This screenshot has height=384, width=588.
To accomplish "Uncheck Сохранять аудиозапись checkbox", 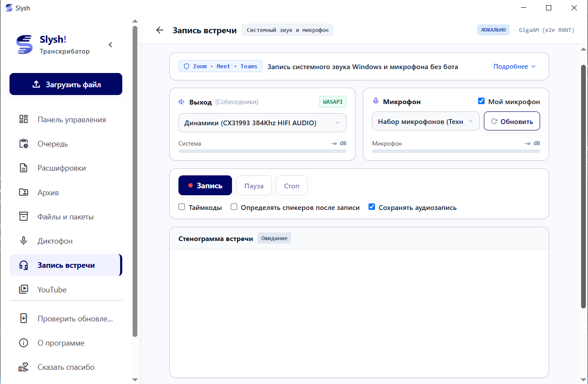I will [372, 207].
